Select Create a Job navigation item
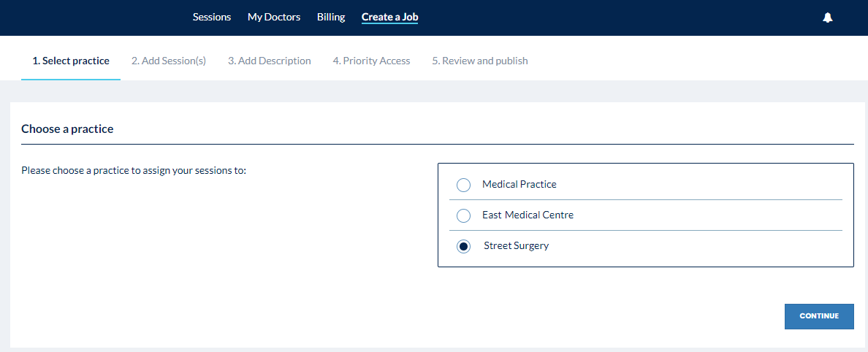The height and width of the screenshot is (352, 868). point(389,17)
